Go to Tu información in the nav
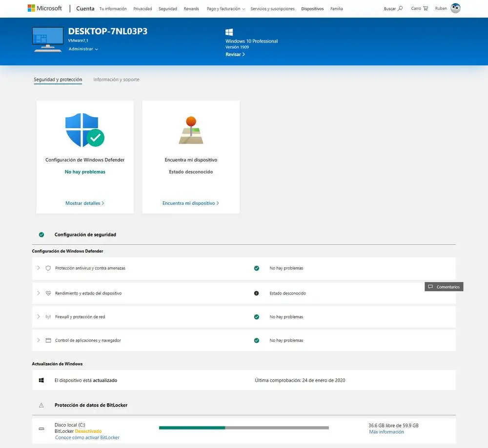Viewport: 488px width, 448px height. pos(113,9)
